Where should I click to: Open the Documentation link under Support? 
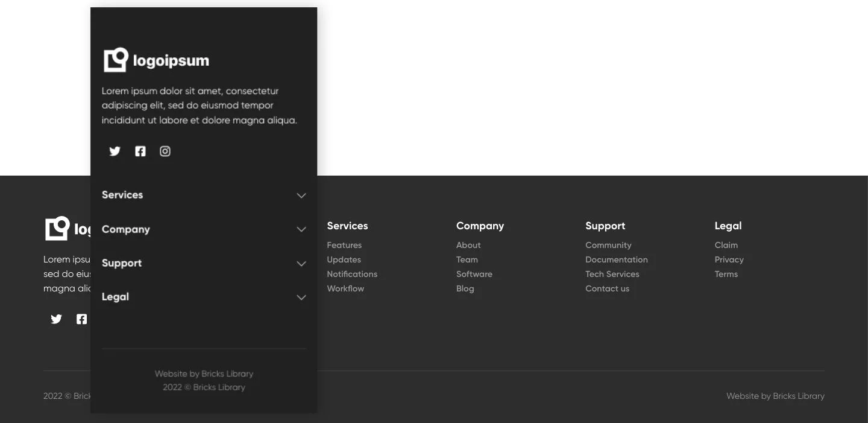616,259
